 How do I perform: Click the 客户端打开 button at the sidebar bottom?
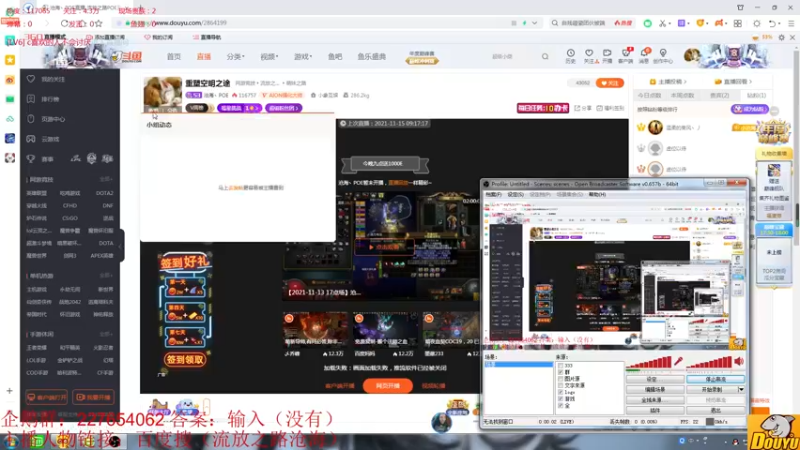[x=46, y=397]
